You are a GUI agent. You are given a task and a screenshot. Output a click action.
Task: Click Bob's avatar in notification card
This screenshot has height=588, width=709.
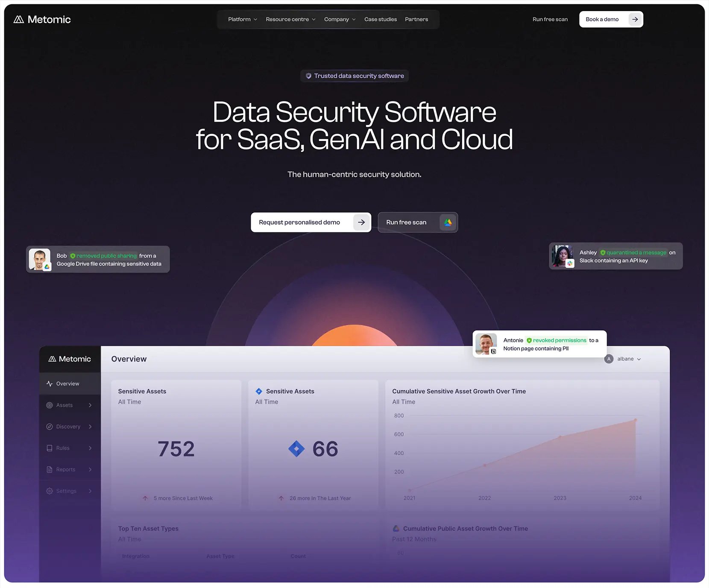click(x=40, y=259)
